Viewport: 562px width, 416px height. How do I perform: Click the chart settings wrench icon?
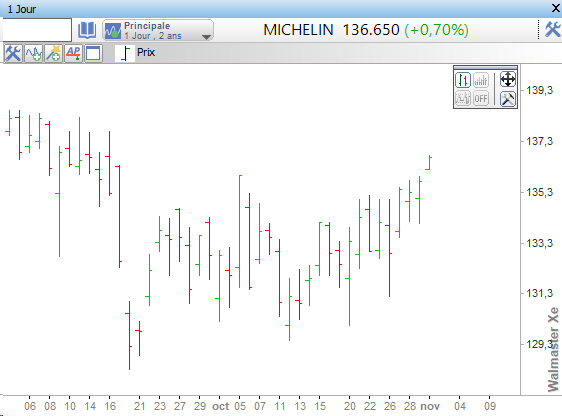13,53
